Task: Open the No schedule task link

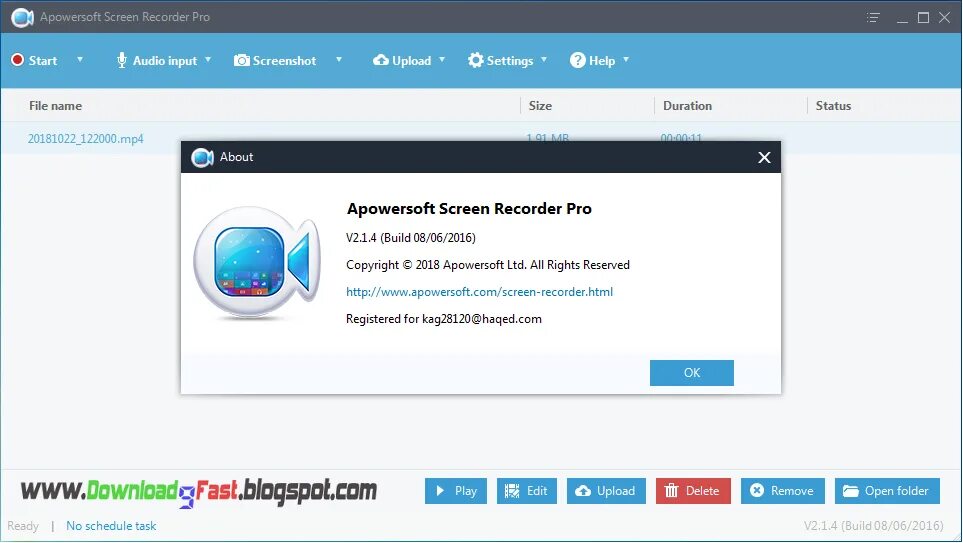Action: click(x=111, y=526)
